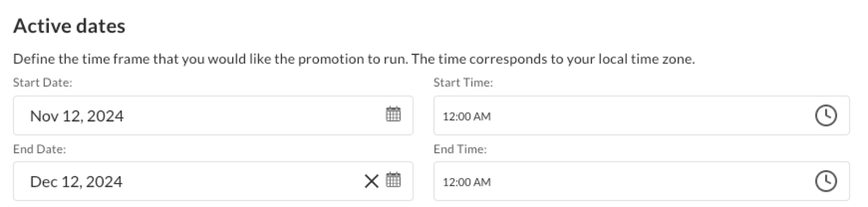868x207 pixels.
Task: Click the 'Start Time:' label
Action: tap(463, 83)
